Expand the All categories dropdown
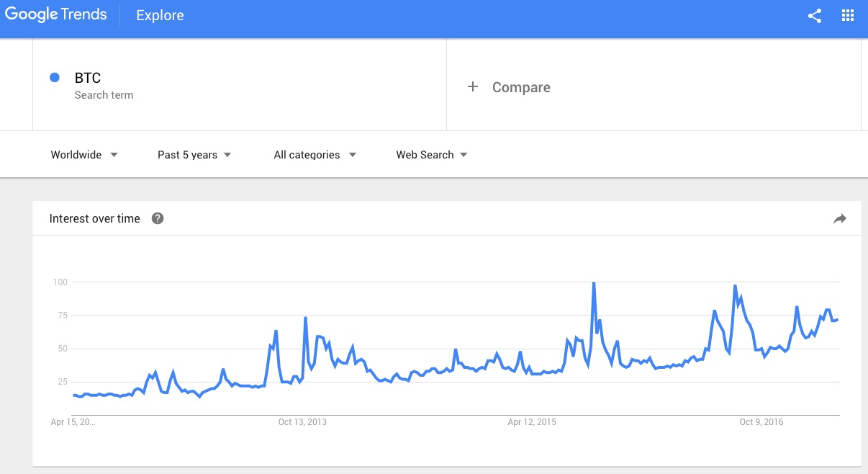The height and width of the screenshot is (474, 868). pyautogui.click(x=315, y=155)
